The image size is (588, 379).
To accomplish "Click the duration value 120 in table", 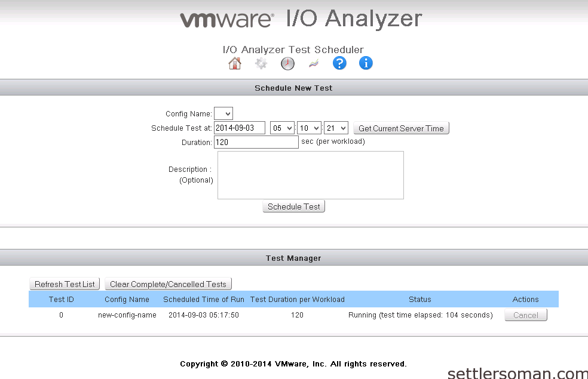I will (x=297, y=315).
